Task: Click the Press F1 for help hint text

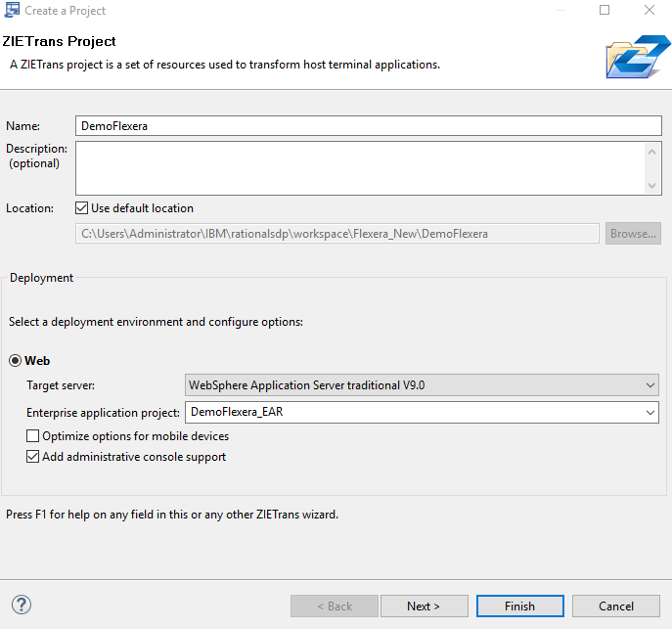Action: [172, 515]
